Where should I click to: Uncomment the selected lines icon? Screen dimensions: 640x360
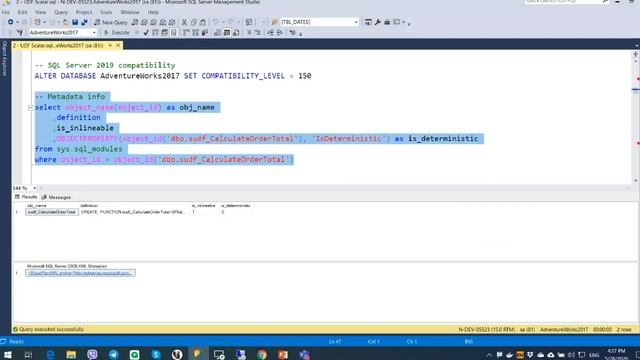[258, 33]
